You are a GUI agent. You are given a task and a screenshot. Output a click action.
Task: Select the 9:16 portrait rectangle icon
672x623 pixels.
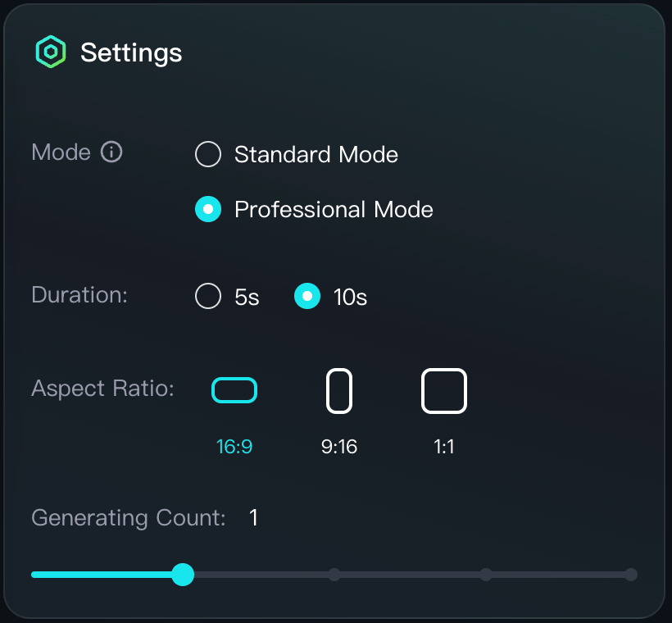(x=339, y=391)
